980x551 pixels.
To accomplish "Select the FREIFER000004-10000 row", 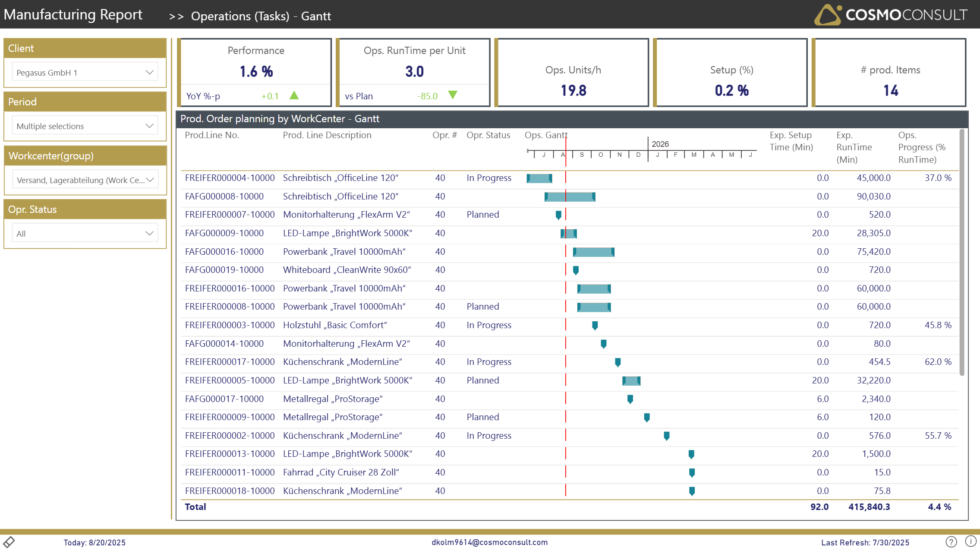I will pyautogui.click(x=230, y=178).
